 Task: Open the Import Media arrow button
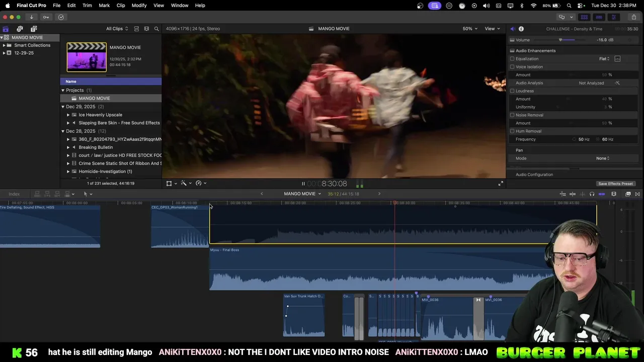click(x=31, y=17)
